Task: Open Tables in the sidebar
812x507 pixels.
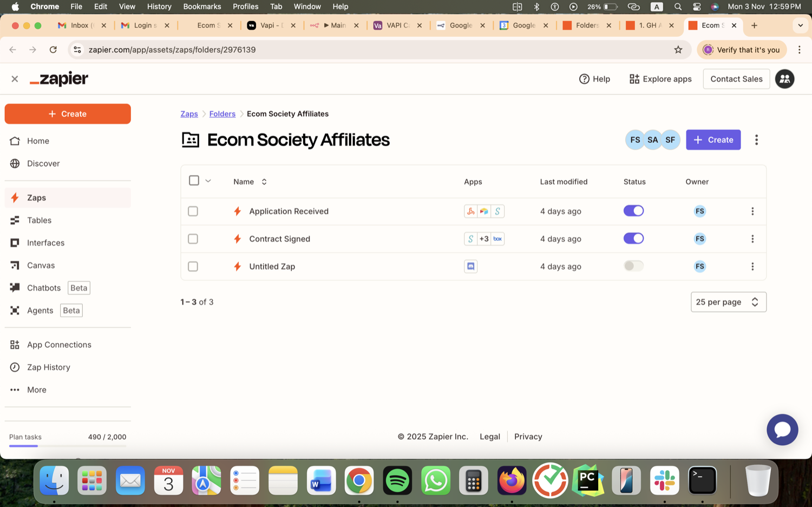Action: point(68,220)
